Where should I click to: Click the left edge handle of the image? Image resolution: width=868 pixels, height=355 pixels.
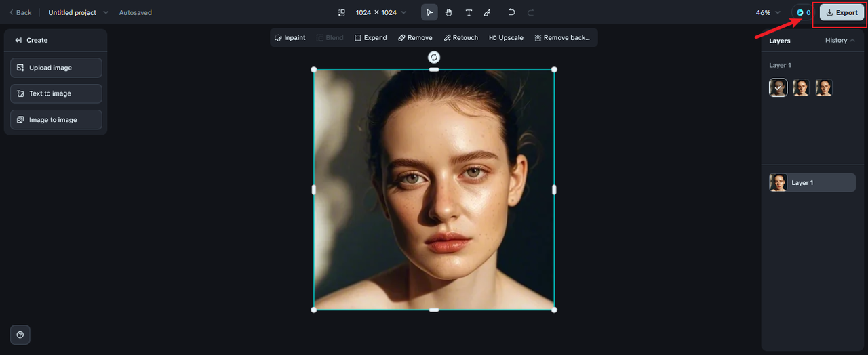[313, 190]
